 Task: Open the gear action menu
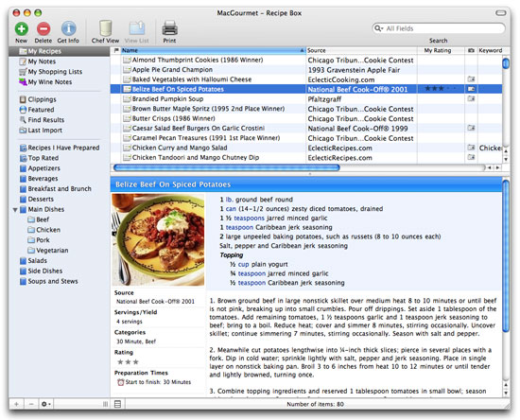(45, 404)
